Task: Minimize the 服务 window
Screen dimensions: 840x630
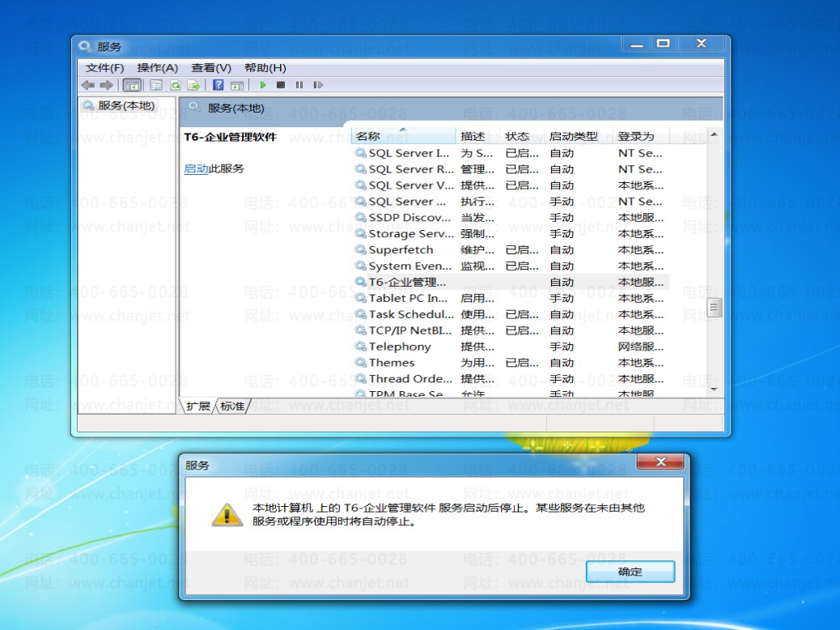Action: pyautogui.click(x=636, y=44)
